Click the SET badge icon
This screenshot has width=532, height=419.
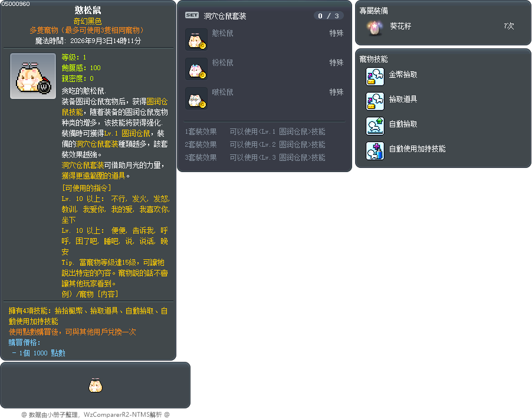[x=192, y=15]
